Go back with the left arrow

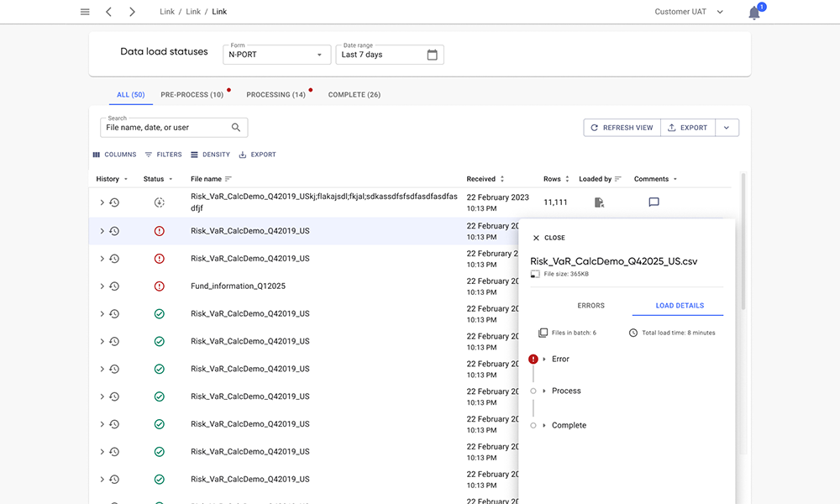click(108, 12)
